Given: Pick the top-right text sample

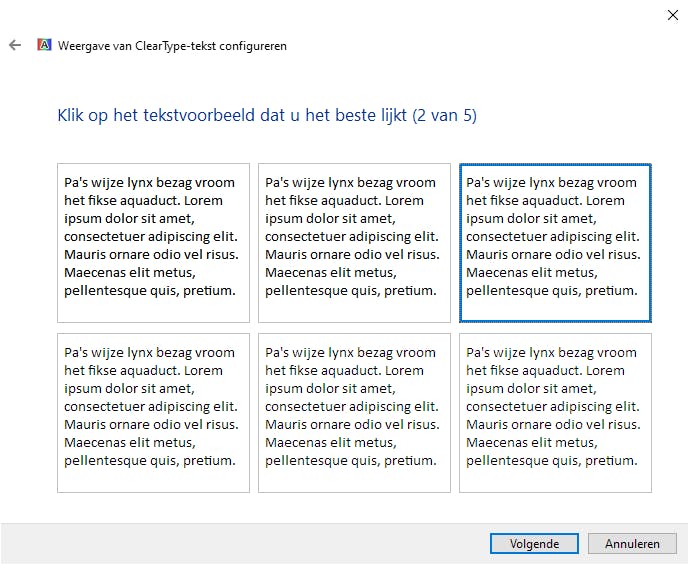Looking at the screenshot, I should tap(555, 242).
